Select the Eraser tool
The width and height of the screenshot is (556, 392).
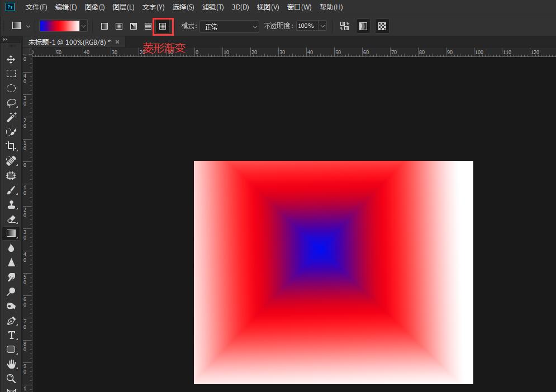pos(11,219)
